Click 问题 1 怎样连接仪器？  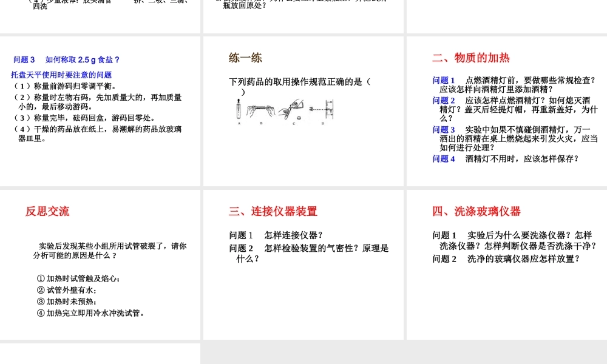pyautogui.click(x=276, y=235)
